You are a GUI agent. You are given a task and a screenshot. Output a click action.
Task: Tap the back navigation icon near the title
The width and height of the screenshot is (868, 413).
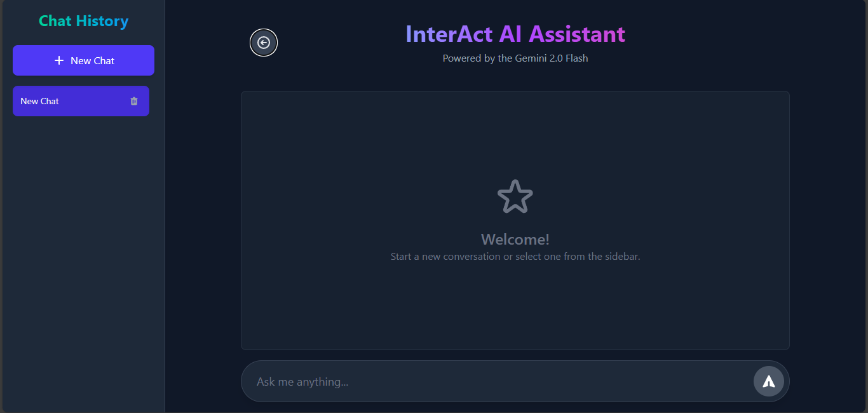pos(264,43)
